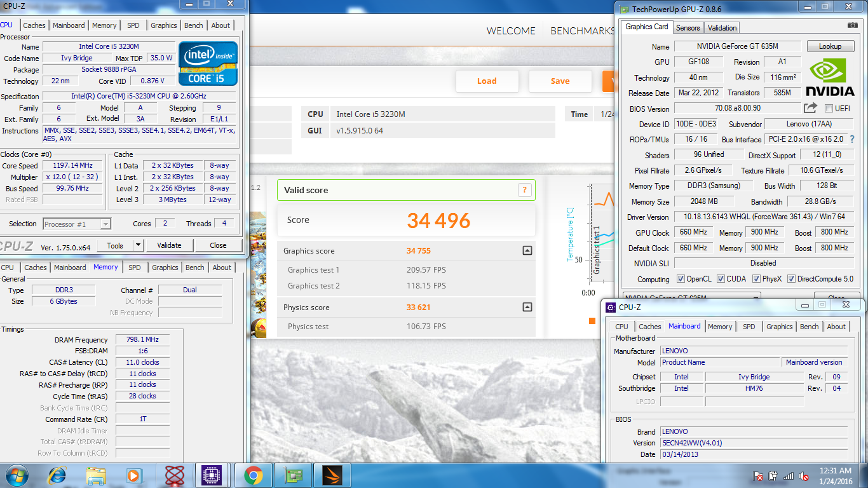This screenshot has width=868, height=488.
Task: Click the battery power icon in system tray
Action: [773, 476]
